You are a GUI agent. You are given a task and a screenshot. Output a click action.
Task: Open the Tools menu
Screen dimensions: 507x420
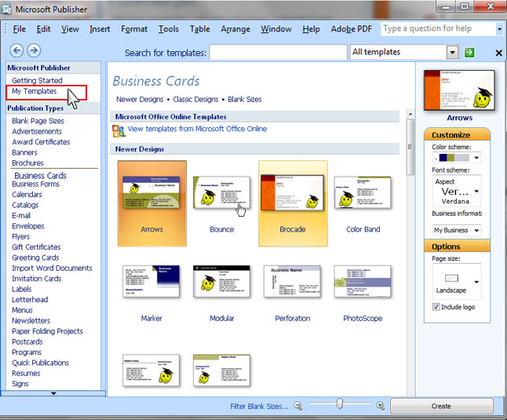point(169,29)
